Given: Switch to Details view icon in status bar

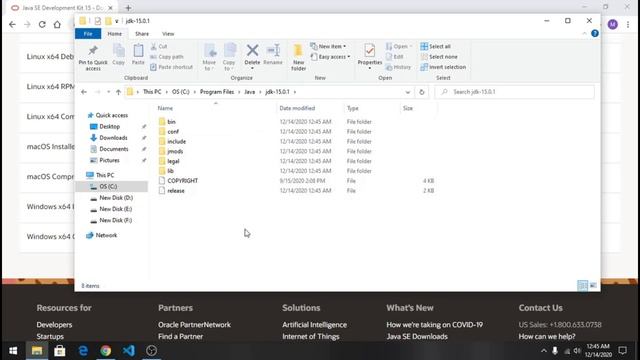Looking at the screenshot, I should click(x=582, y=285).
